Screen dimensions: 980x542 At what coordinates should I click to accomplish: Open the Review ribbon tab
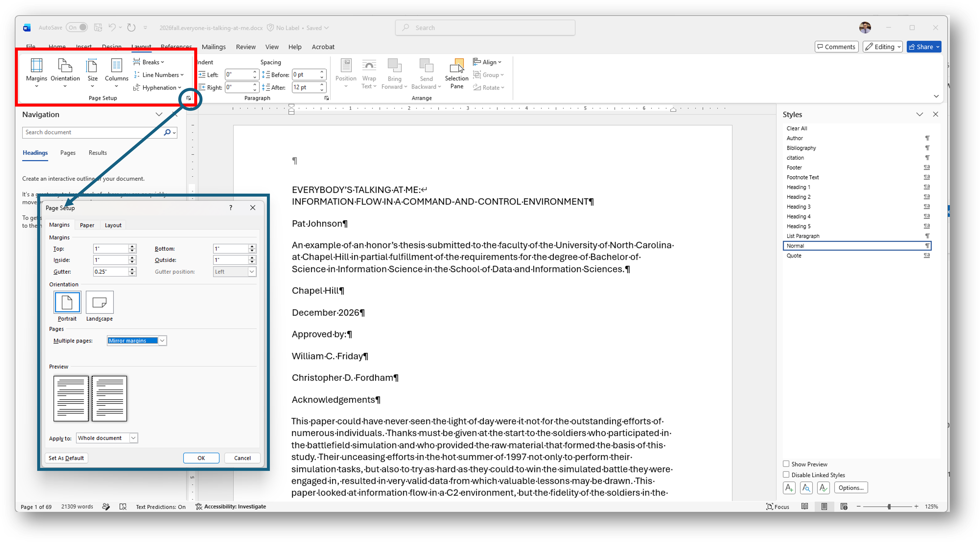[246, 47]
